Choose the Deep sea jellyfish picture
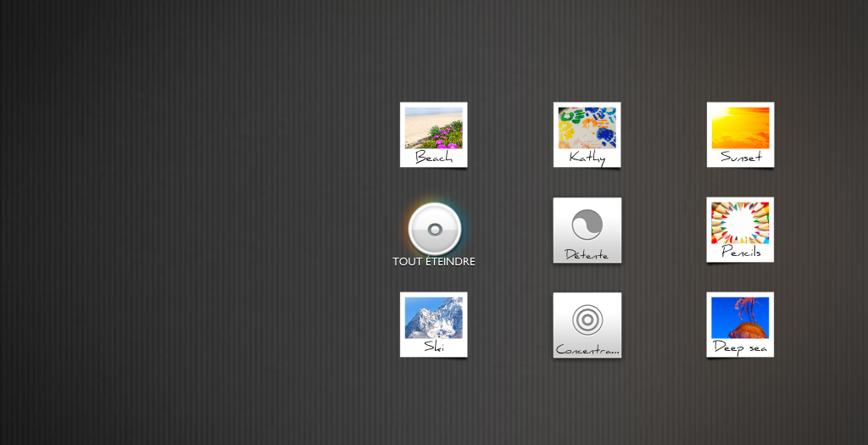This screenshot has width=868, height=445. 740,317
